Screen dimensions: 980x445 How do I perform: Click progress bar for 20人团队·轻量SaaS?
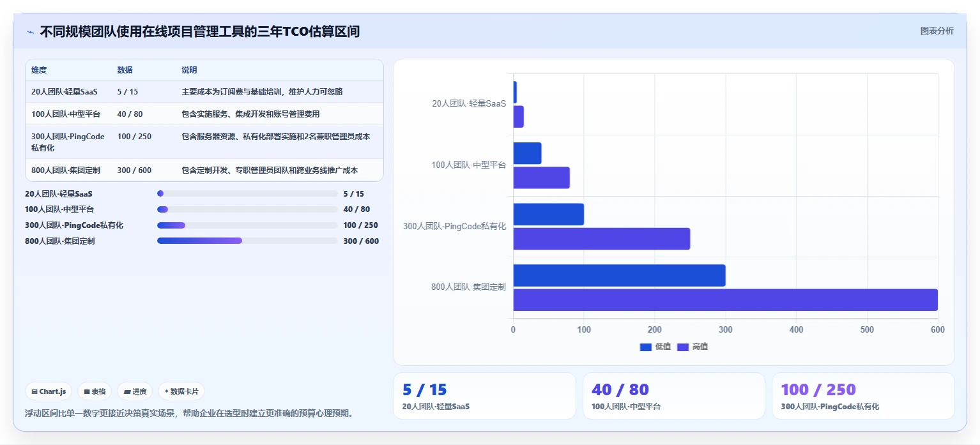coord(247,193)
